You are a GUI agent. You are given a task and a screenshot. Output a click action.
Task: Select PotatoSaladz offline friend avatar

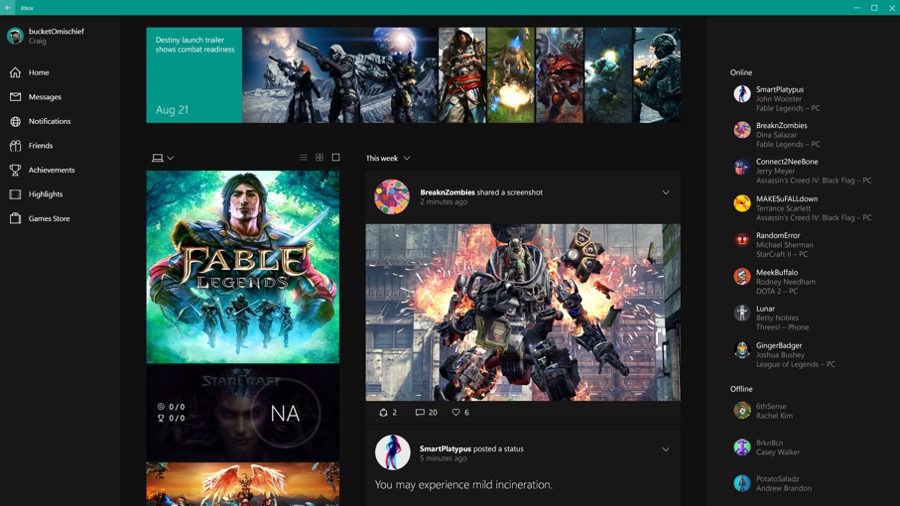(742, 483)
